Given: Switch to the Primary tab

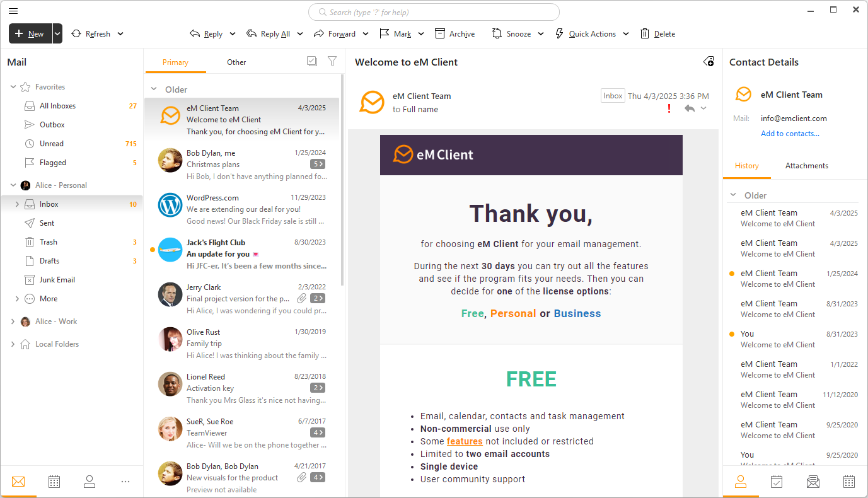Looking at the screenshot, I should [x=175, y=62].
